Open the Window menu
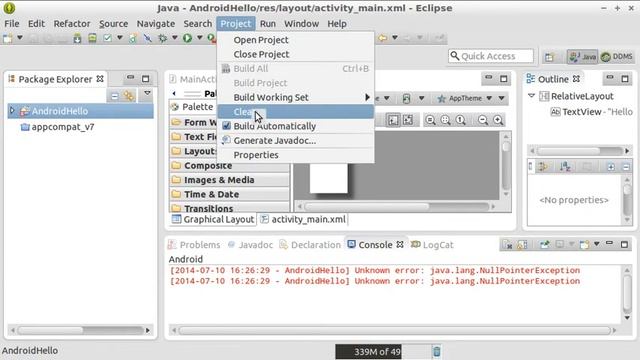Viewport: 640px width, 360px height. 301,24
